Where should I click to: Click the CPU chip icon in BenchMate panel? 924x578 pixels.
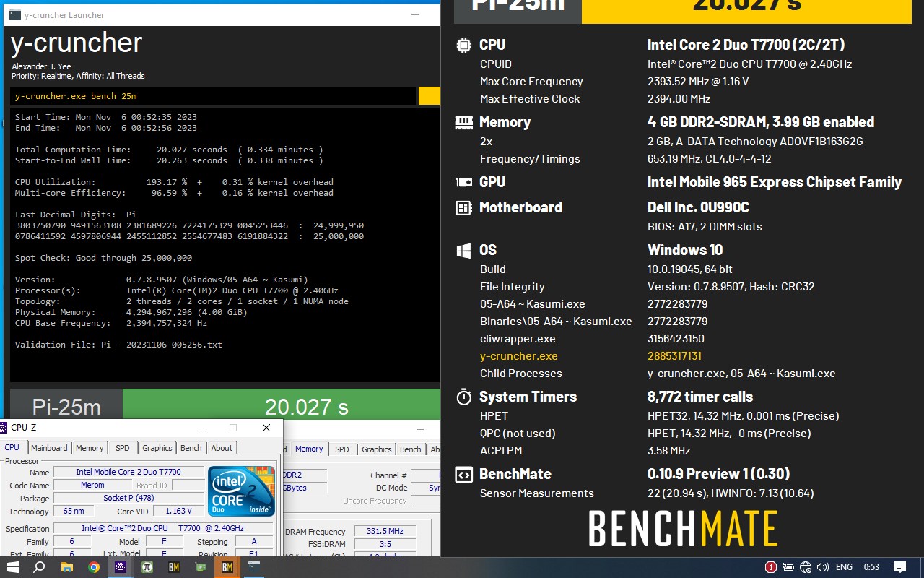(463, 45)
